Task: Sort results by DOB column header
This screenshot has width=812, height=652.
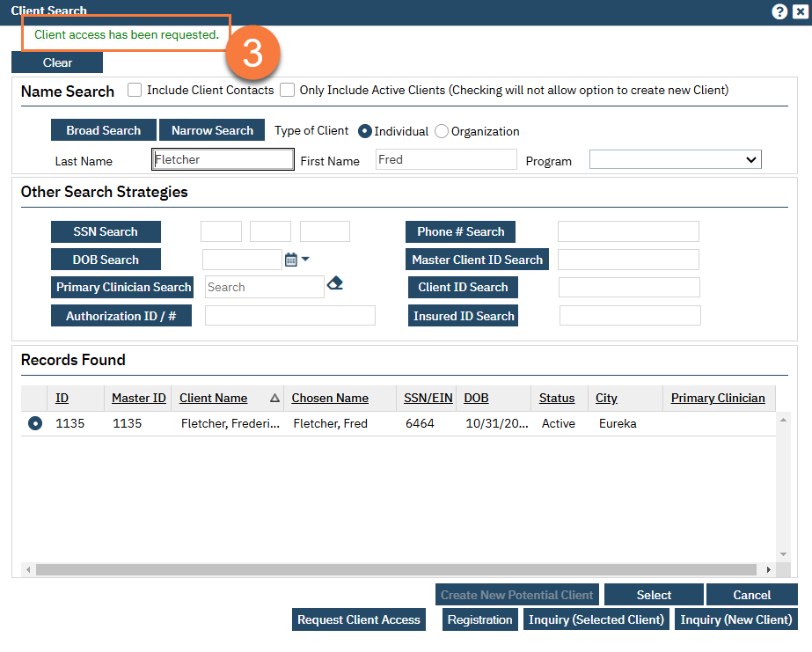Action: [x=476, y=399]
